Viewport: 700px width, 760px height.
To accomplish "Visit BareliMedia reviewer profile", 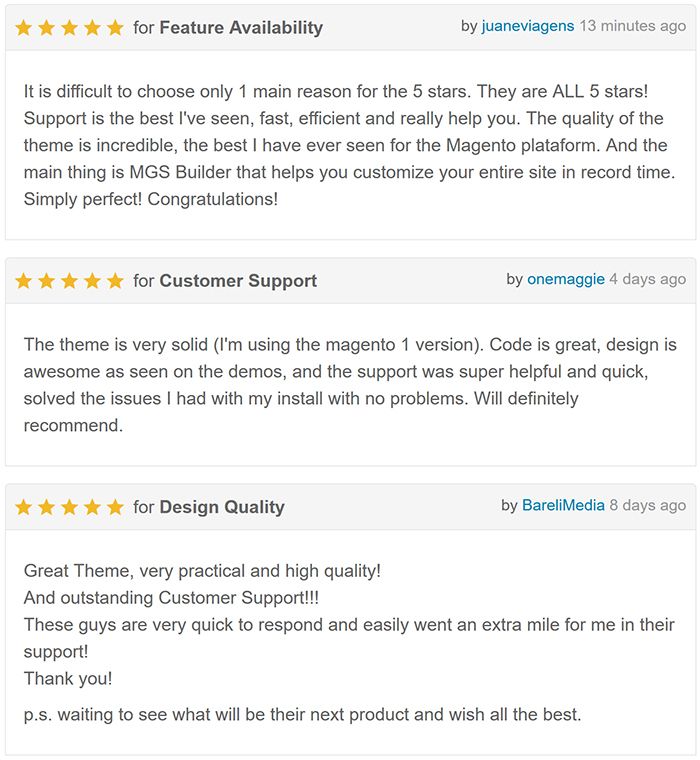I will (x=563, y=506).
